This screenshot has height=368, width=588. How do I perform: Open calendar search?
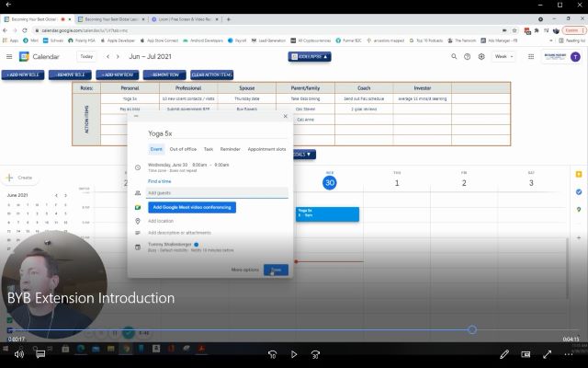(454, 57)
